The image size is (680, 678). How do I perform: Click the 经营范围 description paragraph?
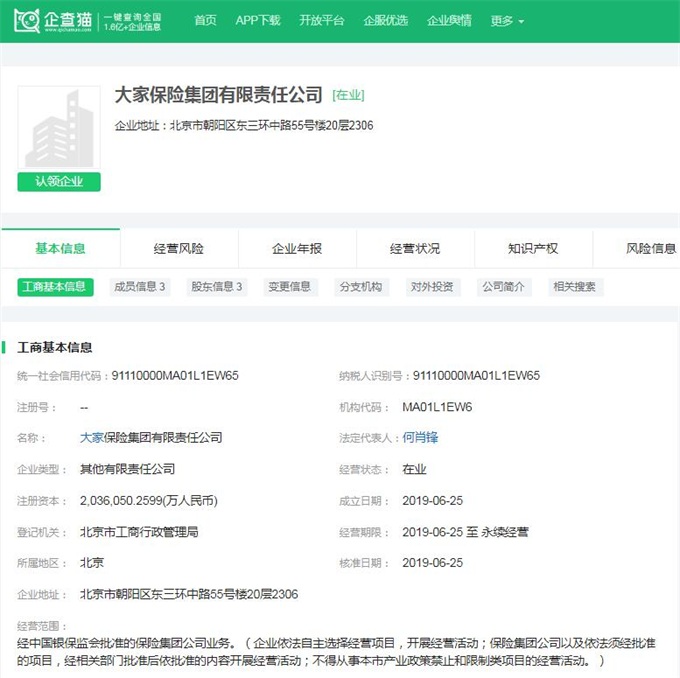(x=337, y=652)
